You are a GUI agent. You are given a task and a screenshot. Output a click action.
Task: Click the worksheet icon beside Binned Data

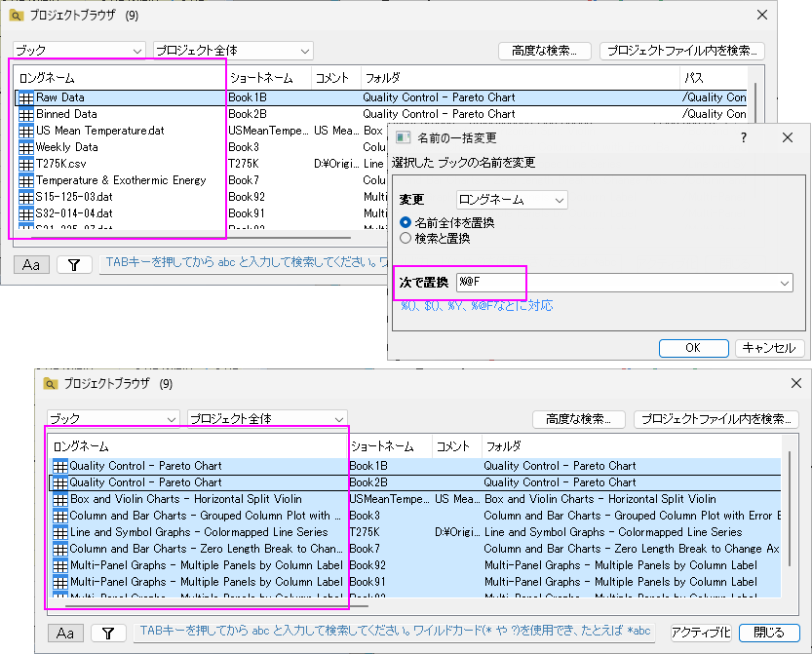(26, 114)
